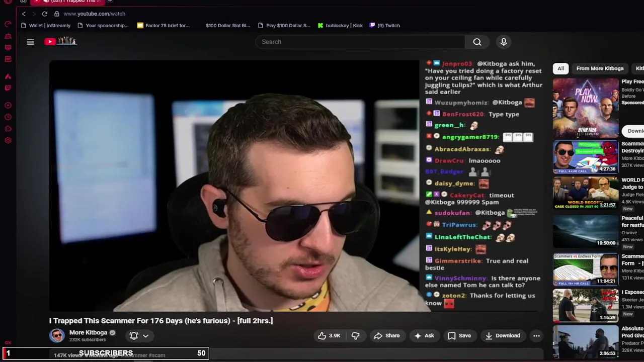Click the search magnifier button
This screenshot has width=644, height=362.
[x=477, y=42]
